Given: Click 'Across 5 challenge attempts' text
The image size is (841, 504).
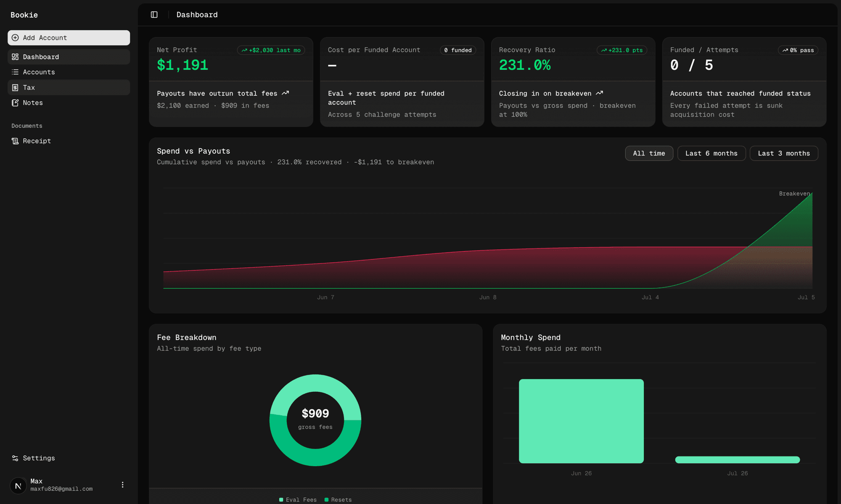Looking at the screenshot, I should 382,115.
